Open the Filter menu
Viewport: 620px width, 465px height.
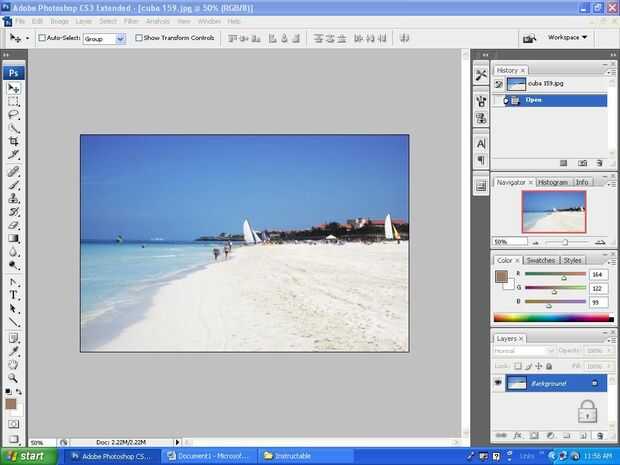(x=131, y=21)
